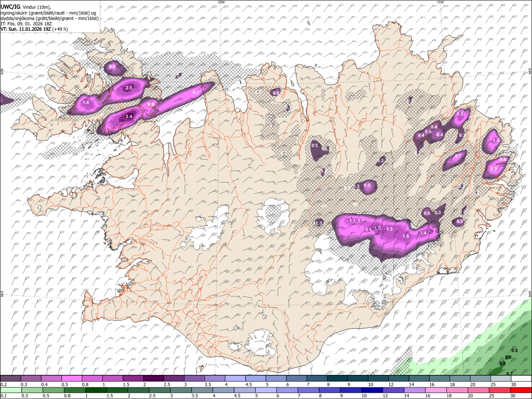Pick the hot pink swatch labeled 20

click(478, 390)
